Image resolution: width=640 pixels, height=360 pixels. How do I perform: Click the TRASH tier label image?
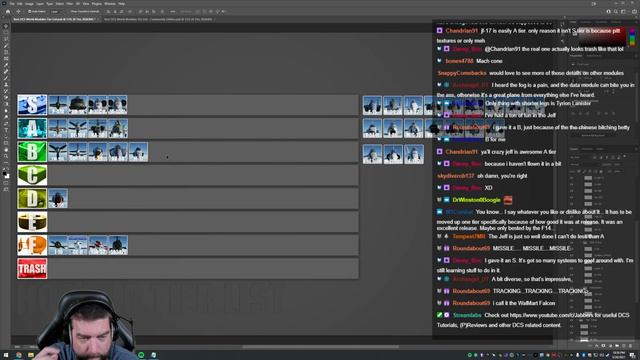coord(32,269)
